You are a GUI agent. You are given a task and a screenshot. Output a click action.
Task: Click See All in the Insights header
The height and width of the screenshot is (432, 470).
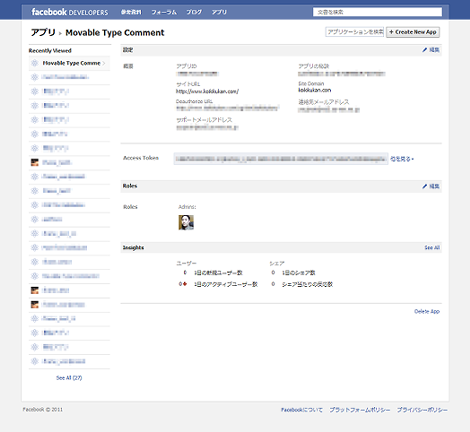432,248
